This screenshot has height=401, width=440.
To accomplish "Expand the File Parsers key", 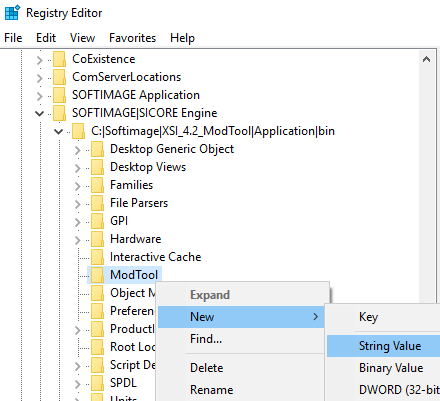I will 78,204.
